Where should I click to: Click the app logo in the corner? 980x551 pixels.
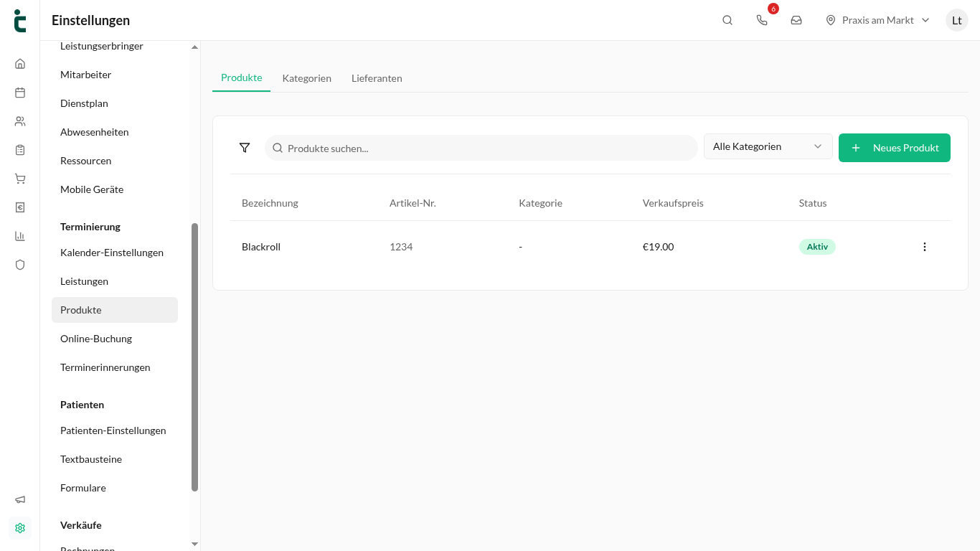click(x=20, y=20)
